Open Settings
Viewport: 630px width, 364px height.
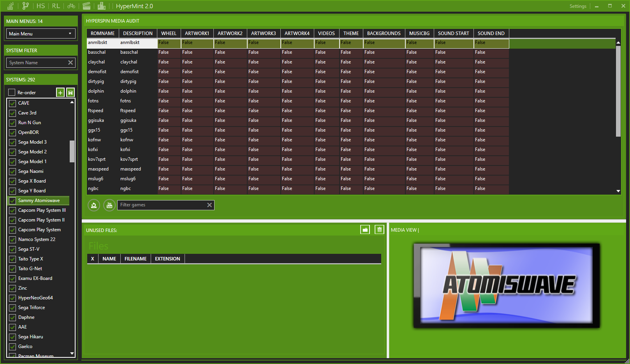click(x=578, y=6)
